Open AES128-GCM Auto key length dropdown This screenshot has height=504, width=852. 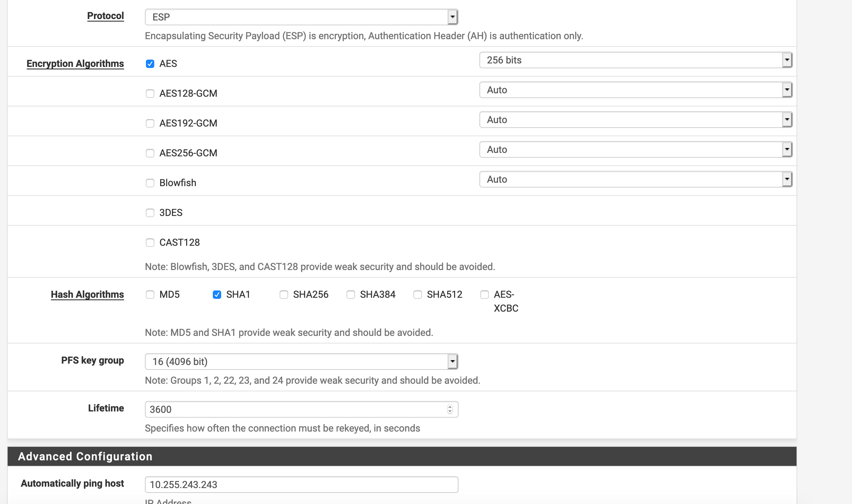(x=635, y=90)
